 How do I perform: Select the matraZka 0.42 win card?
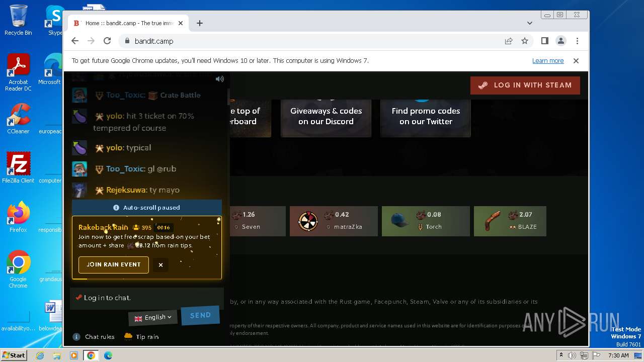(334, 221)
